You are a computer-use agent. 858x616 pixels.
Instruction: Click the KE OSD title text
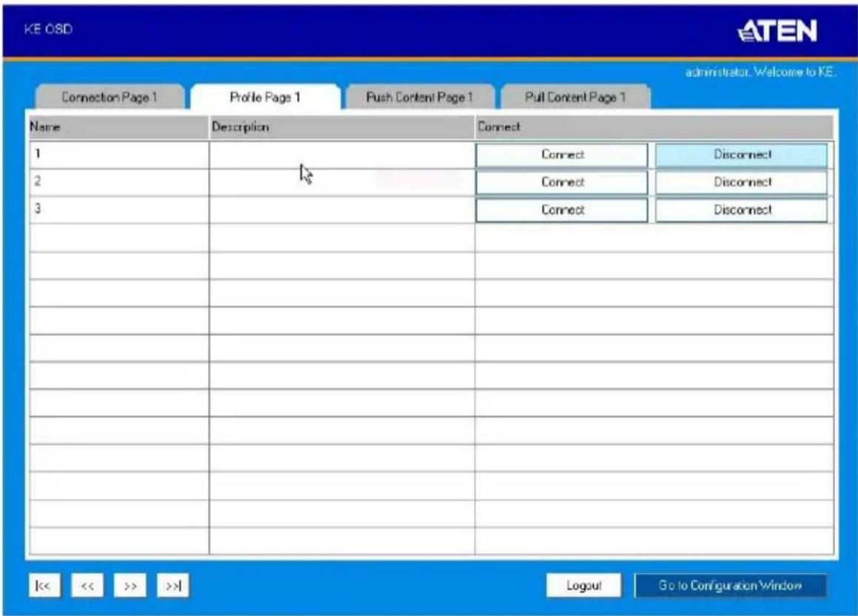48,30
